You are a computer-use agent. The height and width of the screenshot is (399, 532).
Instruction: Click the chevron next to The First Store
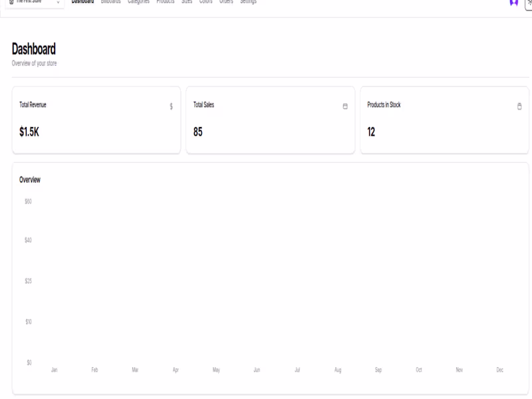[59, 2]
